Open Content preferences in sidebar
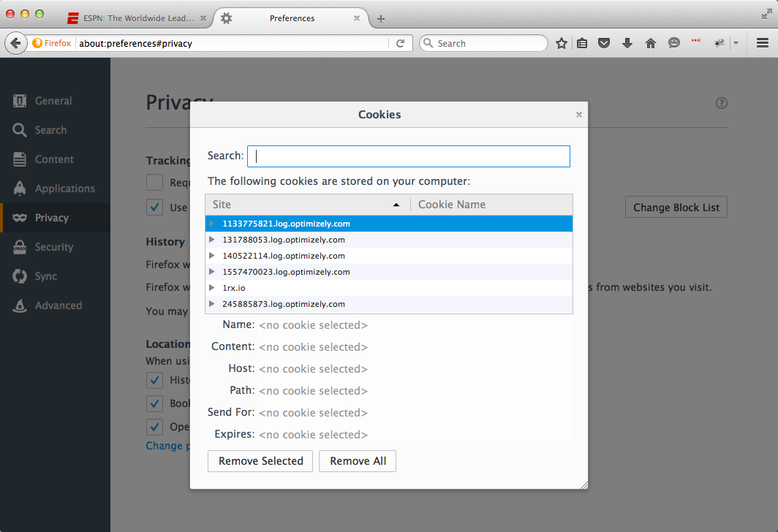 click(55, 159)
